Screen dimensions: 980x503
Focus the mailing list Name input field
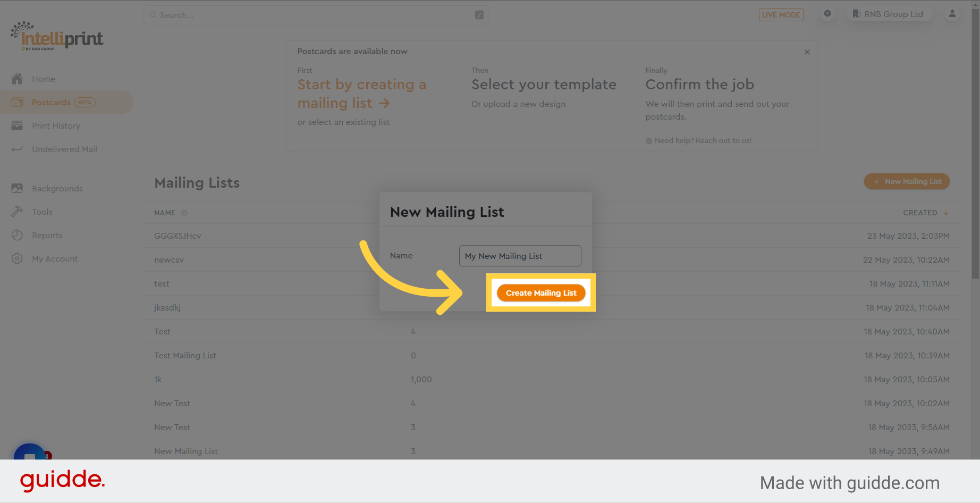520,256
